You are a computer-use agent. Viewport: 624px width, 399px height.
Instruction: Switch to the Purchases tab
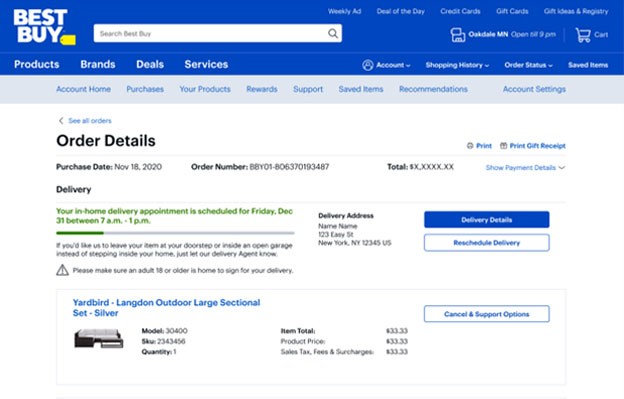[145, 89]
